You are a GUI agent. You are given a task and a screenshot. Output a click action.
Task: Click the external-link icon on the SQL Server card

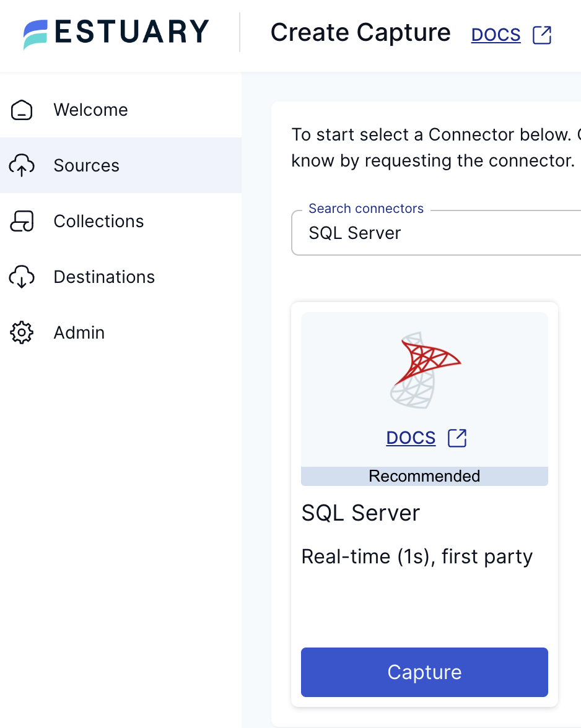coord(457,438)
